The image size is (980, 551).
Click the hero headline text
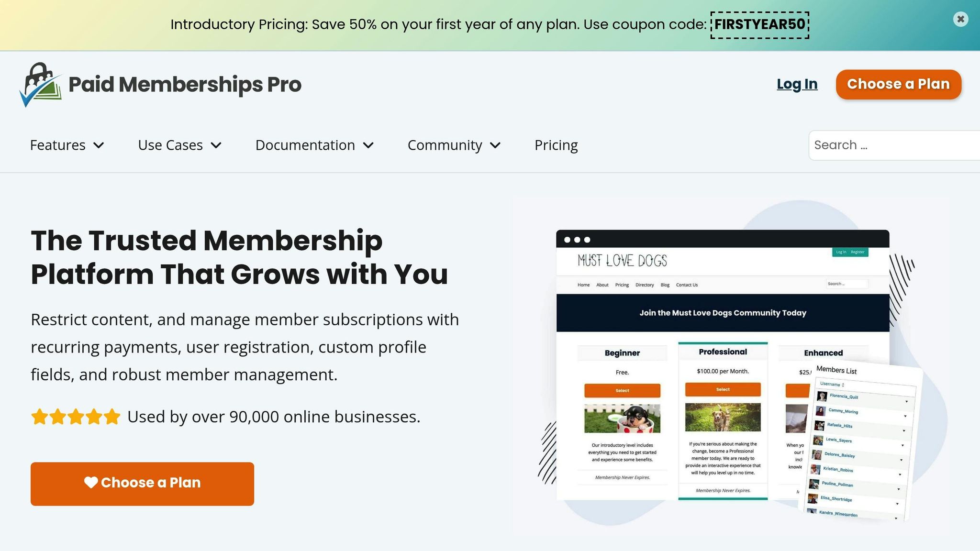point(239,257)
